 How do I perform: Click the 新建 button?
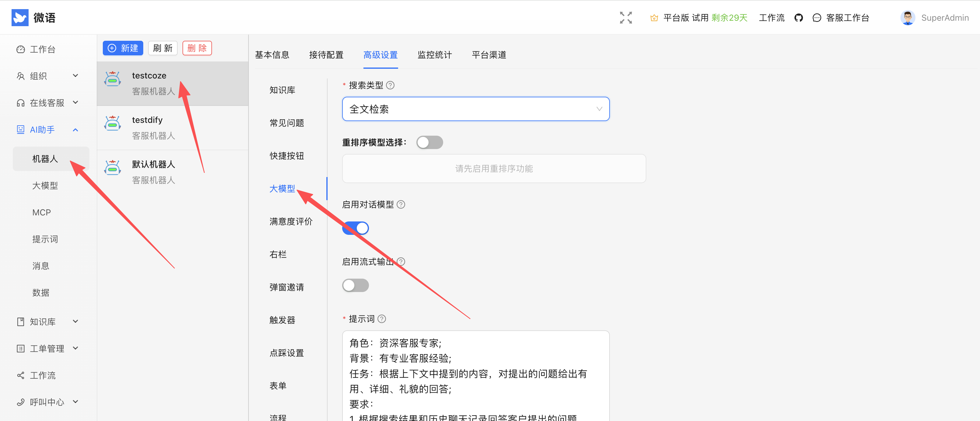pyautogui.click(x=123, y=48)
